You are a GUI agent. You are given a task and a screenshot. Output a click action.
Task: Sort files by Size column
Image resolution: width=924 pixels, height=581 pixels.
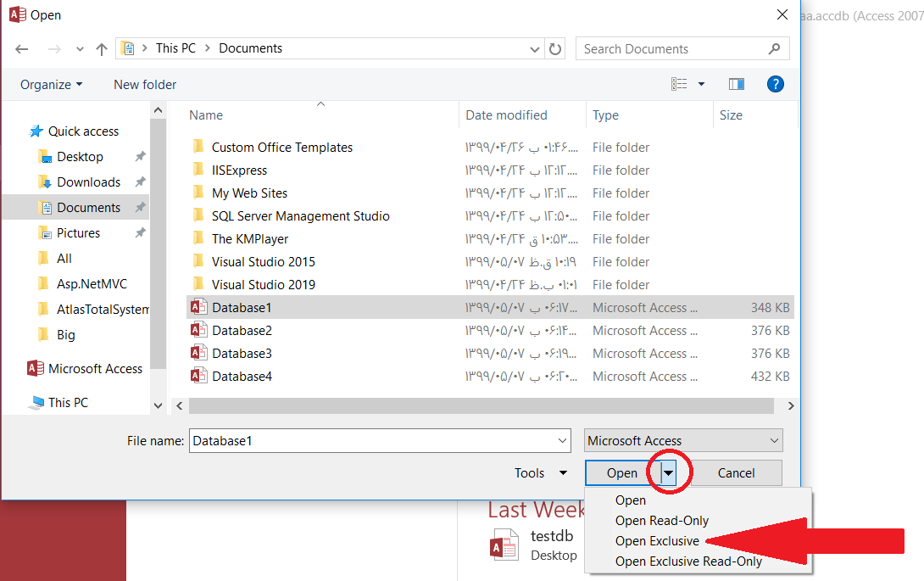731,115
